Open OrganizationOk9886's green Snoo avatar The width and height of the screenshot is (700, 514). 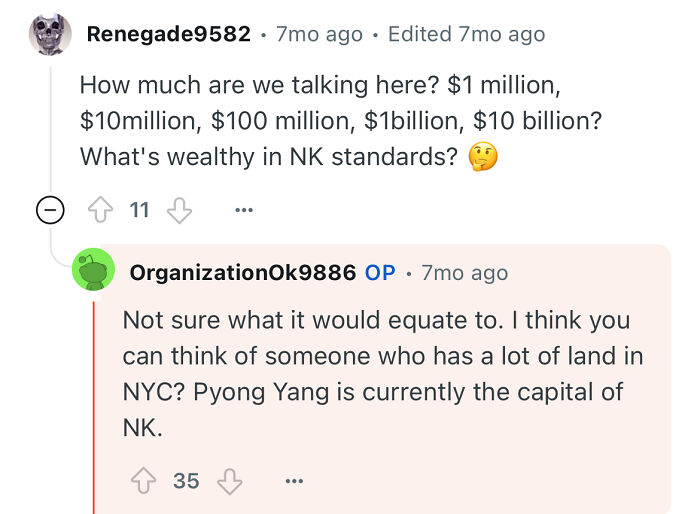(x=93, y=269)
